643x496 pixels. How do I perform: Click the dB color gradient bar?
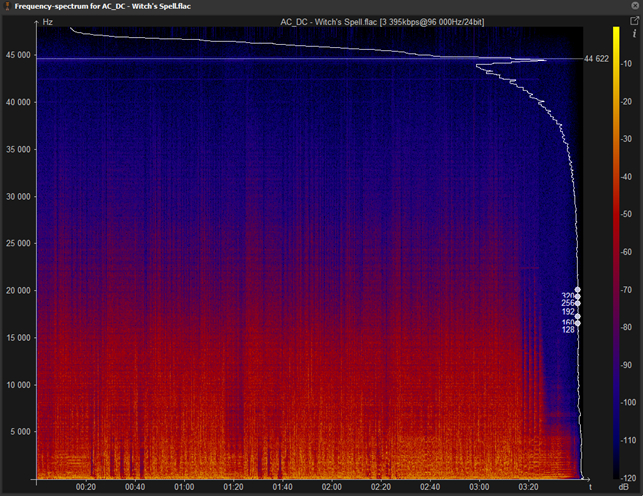pyautogui.click(x=616, y=253)
